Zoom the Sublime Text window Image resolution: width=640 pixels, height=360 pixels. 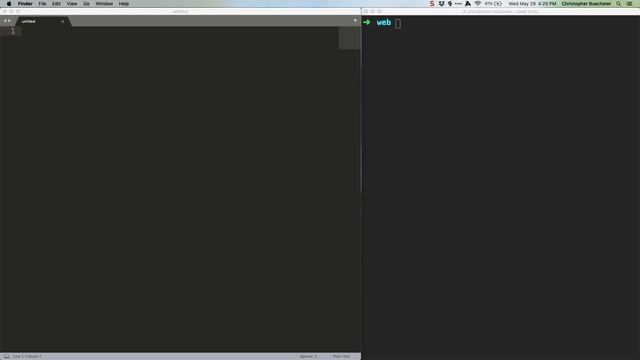(x=18, y=11)
